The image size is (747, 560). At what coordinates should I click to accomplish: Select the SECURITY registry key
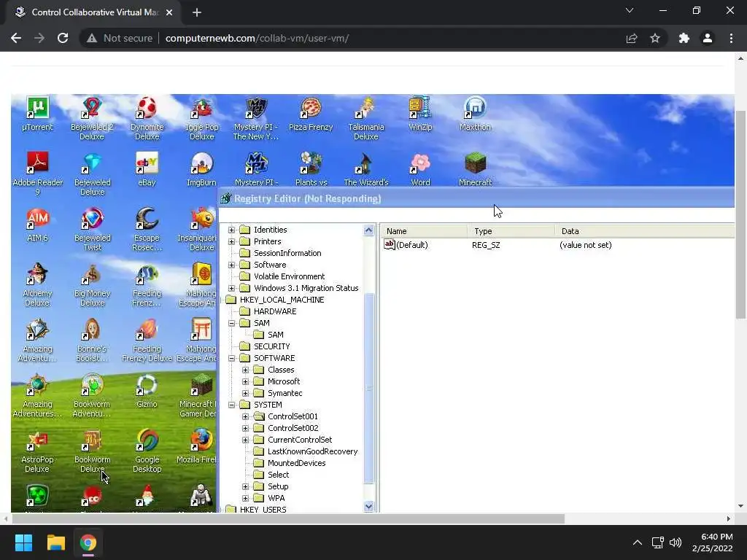point(271,346)
